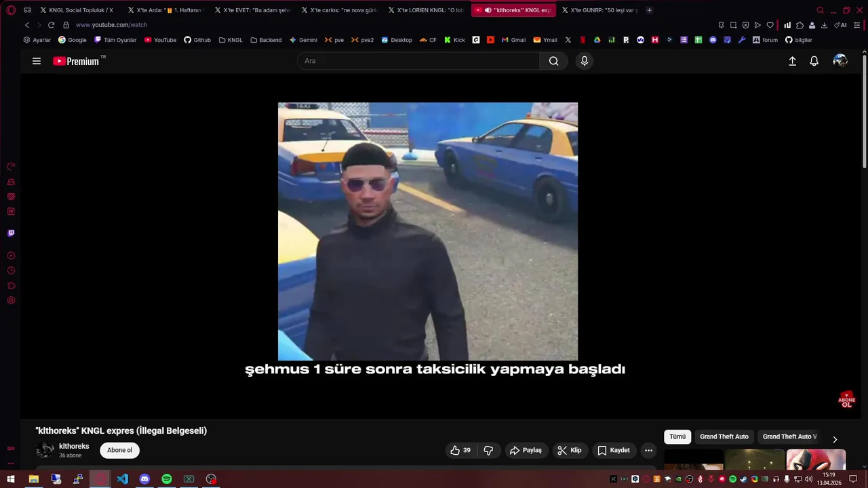The height and width of the screenshot is (488, 868).
Task: Reload the page in Opera
Action: 51,25
